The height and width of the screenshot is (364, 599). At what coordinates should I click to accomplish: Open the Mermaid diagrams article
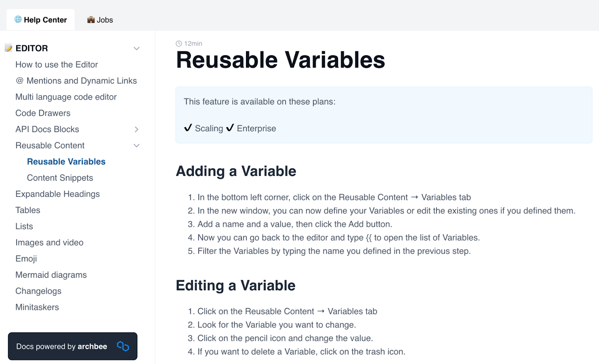point(51,275)
